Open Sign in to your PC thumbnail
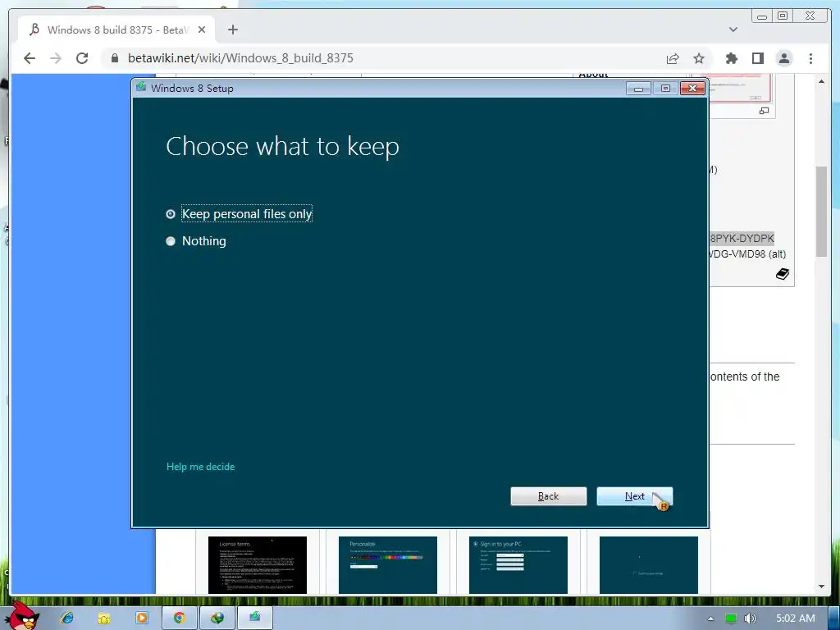840x630 pixels. pos(518,564)
